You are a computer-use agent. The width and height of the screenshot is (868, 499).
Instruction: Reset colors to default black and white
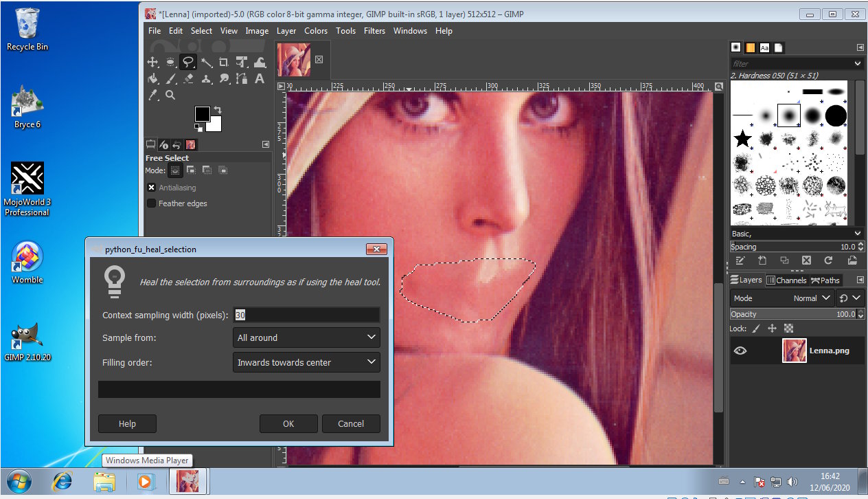(198, 127)
